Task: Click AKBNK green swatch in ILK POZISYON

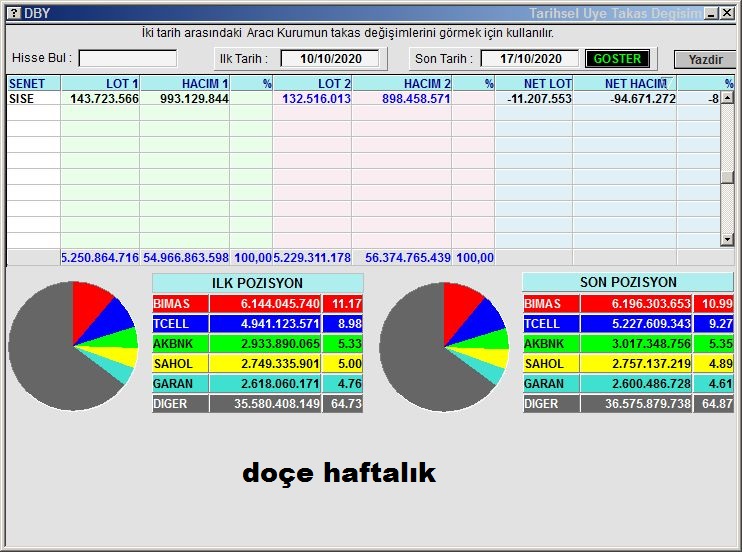Action: 180,344
